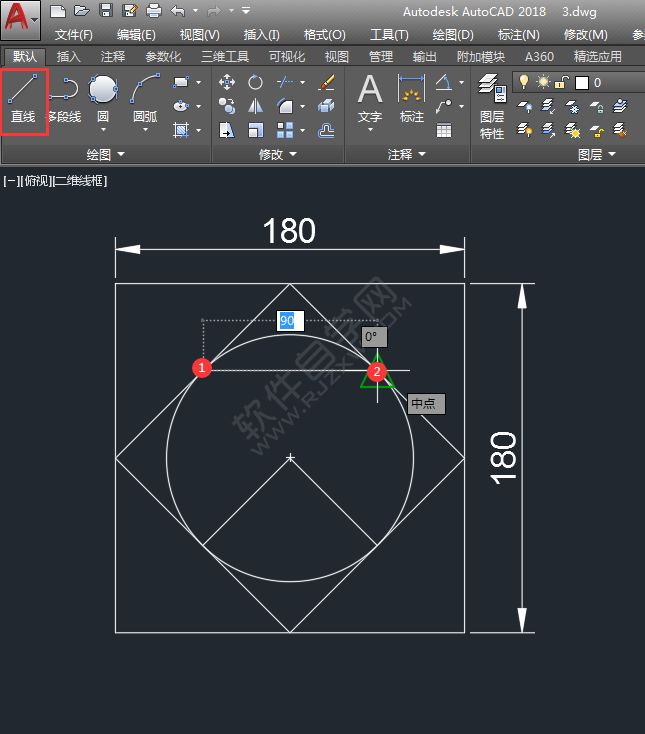The height and width of the screenshot is (734, 645).
Task: Open the Trim tool dropdown arrow
Action: click(x=303, y=82)
